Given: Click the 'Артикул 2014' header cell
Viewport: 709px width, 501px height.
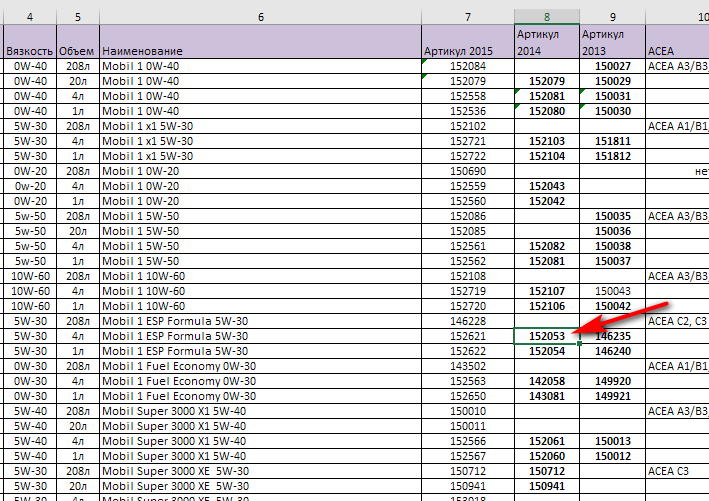Looking at the screenshot, I should point(547,42).
